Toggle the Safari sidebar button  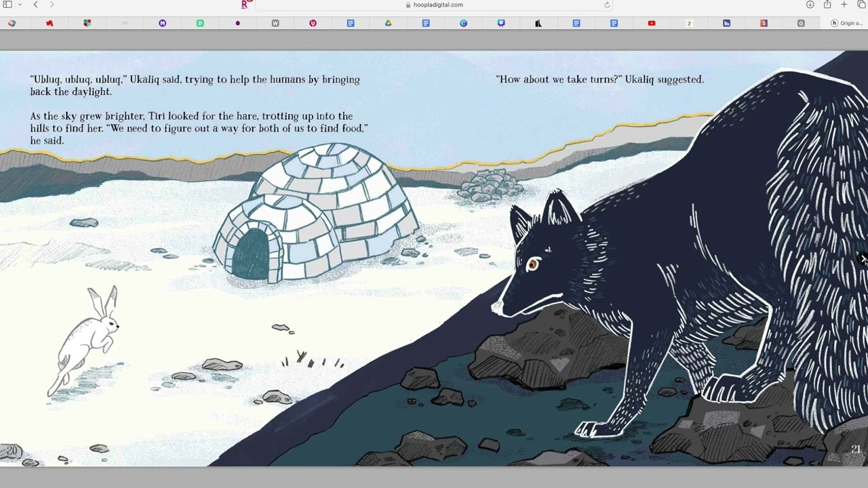click(x=7, y=5)
